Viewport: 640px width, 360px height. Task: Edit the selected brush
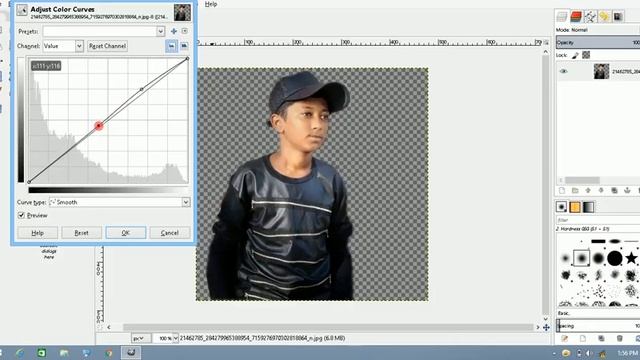[564, 339]
